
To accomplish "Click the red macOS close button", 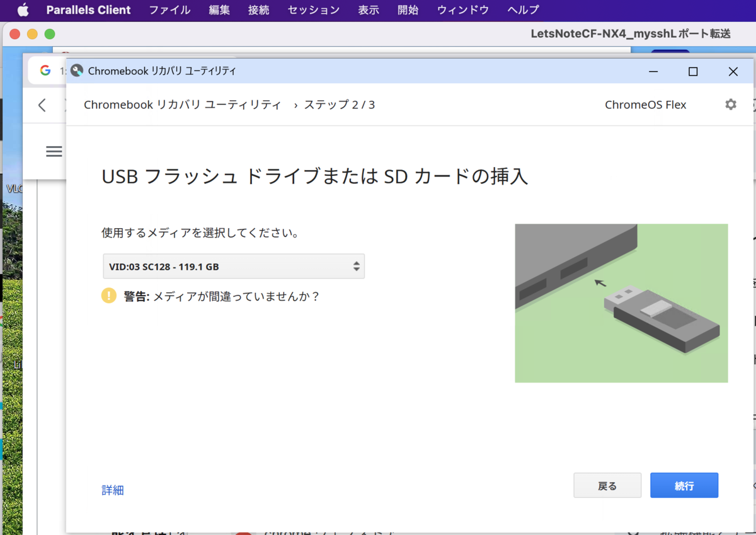I will pos(15,34).
